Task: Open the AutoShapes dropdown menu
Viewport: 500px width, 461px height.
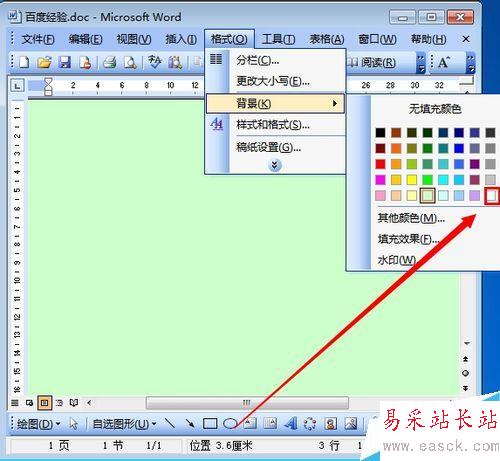Action: (x=124, y=424)
